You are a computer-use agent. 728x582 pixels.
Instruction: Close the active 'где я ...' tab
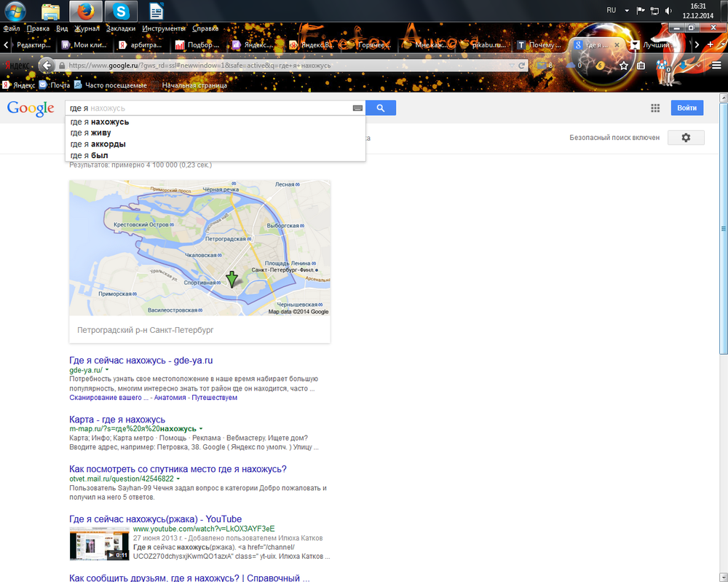pos(617,45)
